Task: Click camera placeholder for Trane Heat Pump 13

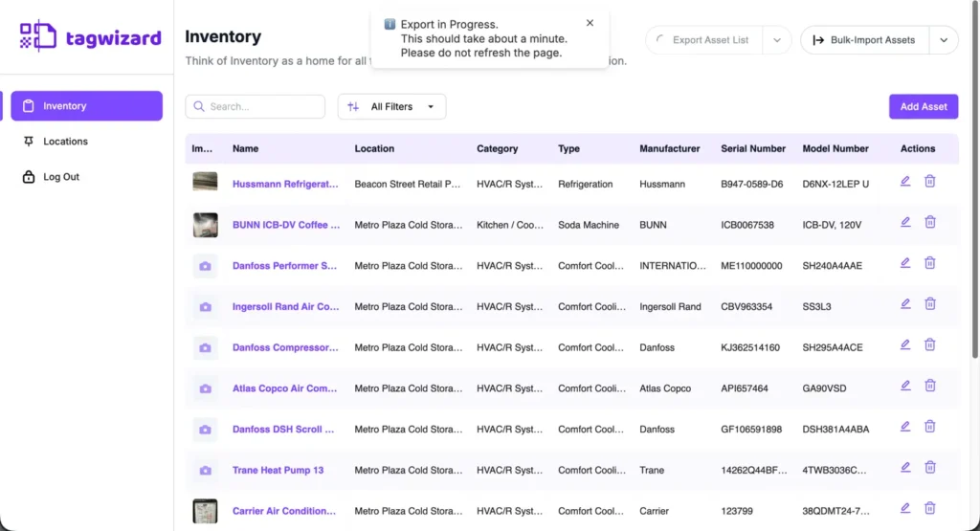Action: 205,471
